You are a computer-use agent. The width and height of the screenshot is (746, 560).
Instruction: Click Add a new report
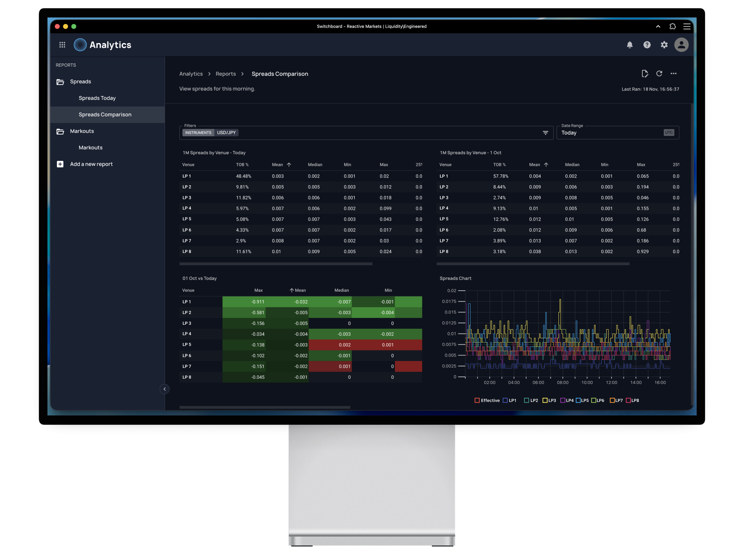click(x=91, y=164)
